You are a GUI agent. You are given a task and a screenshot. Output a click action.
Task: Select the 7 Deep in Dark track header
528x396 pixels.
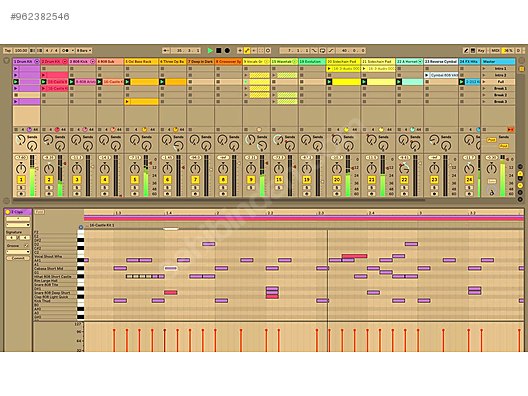point(200,62)
